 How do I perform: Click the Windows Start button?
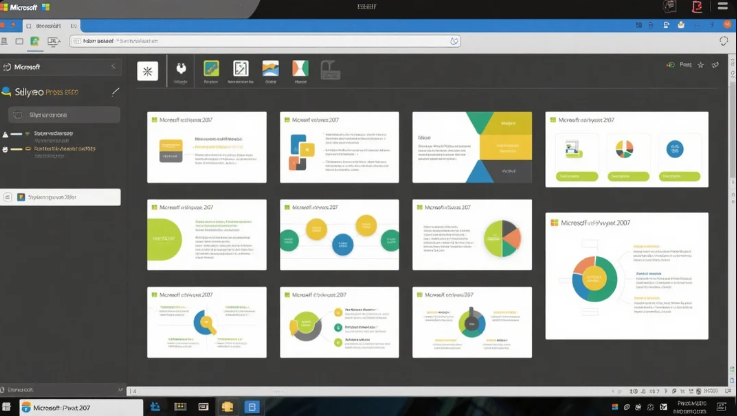pos(6,407)
